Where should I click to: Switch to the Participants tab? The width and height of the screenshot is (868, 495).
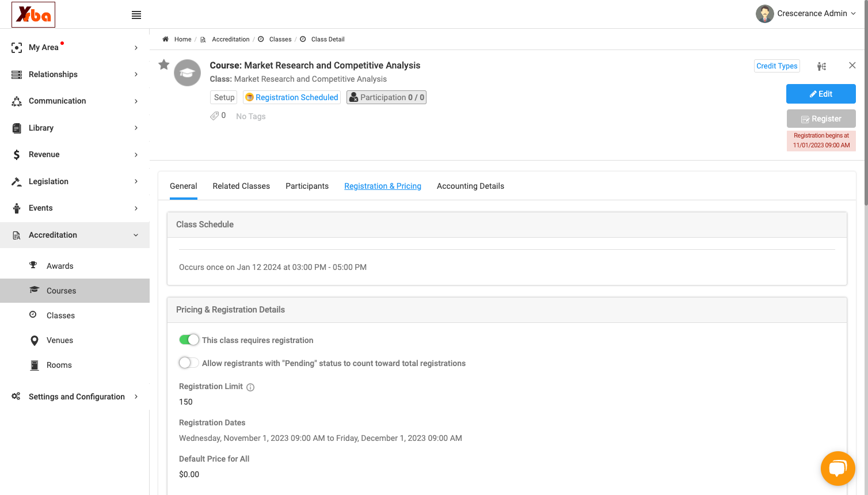tap(307, 186)
